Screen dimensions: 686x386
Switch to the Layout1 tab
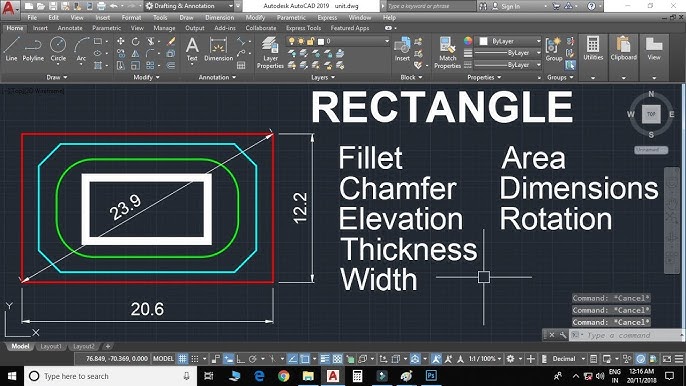click(x=51, y=346)
